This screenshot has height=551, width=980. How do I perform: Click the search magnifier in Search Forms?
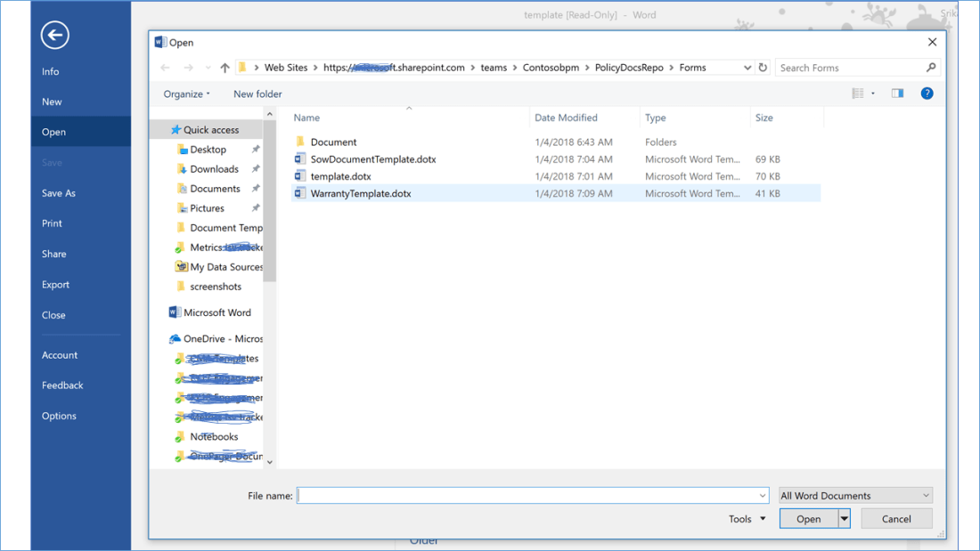pos(931,68)
